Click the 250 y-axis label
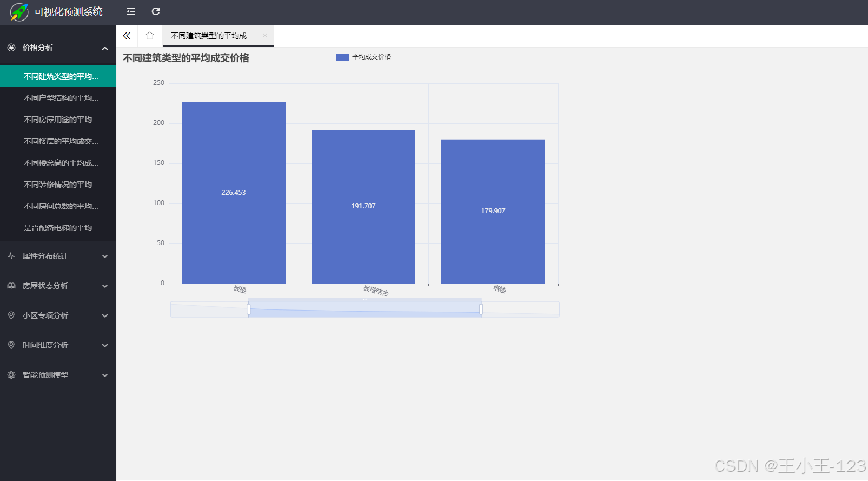 (x=158, y=83)
